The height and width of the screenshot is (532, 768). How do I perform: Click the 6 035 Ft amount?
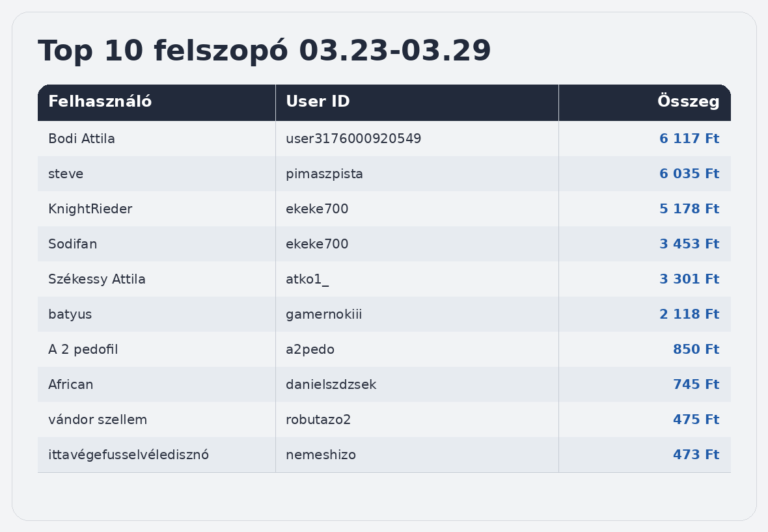click(689, 174)
